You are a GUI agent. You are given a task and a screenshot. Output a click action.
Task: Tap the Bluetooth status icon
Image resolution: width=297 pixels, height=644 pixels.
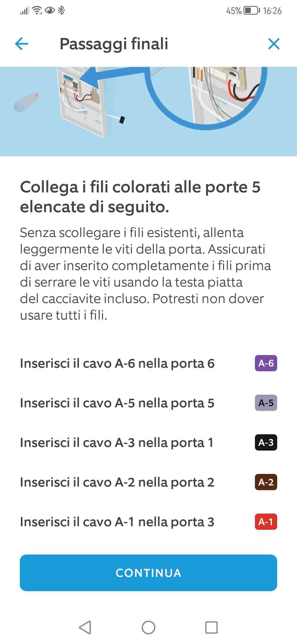(x=61, y=11)
